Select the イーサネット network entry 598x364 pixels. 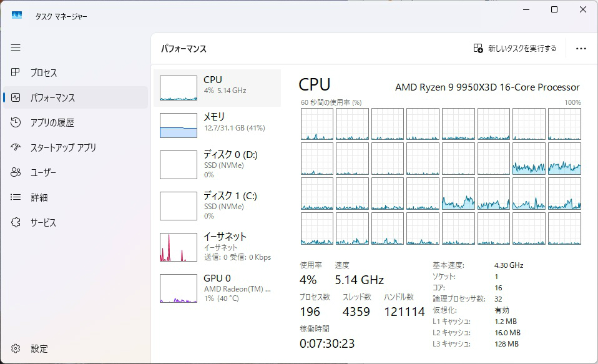(x=217, y=247)
